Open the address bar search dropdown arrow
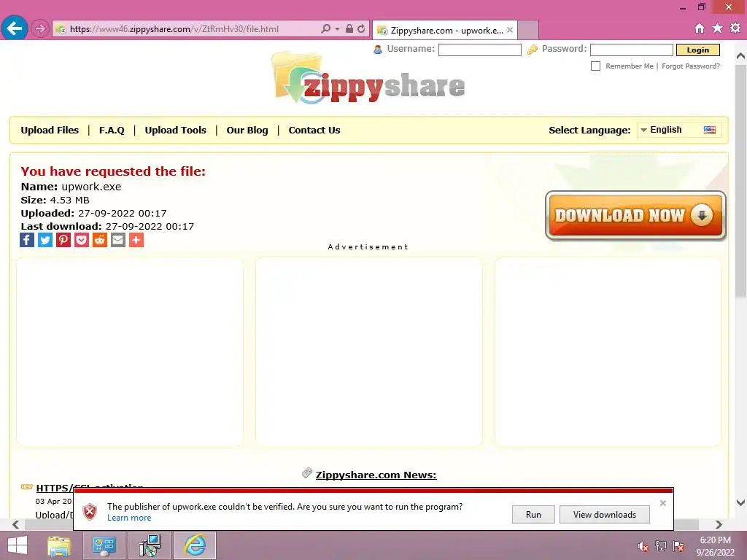Screen dimensions: 747x560 click(x=337, y=28)
